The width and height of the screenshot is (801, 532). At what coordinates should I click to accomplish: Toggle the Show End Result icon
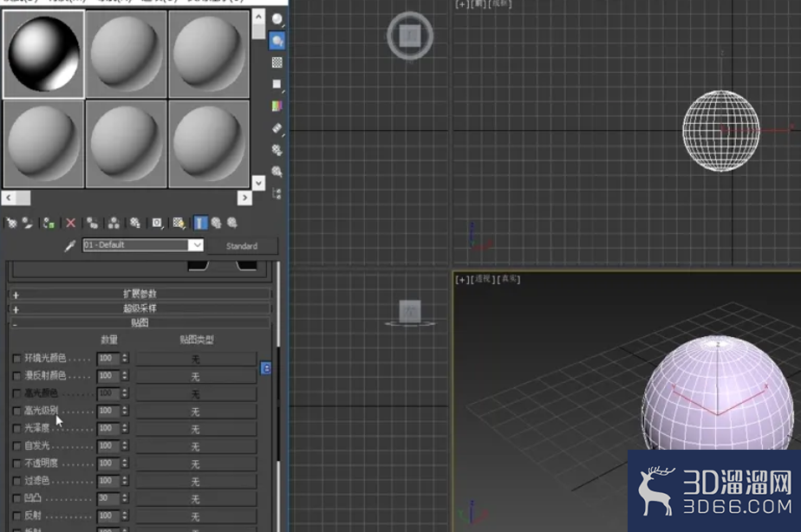pyautogui.click(x=200, y=224)
